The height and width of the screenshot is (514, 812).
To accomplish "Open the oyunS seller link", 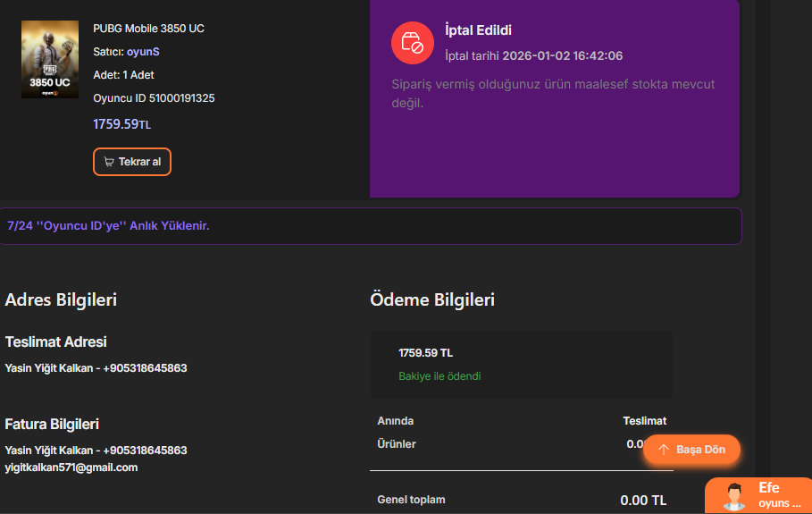I will (143, 52).
